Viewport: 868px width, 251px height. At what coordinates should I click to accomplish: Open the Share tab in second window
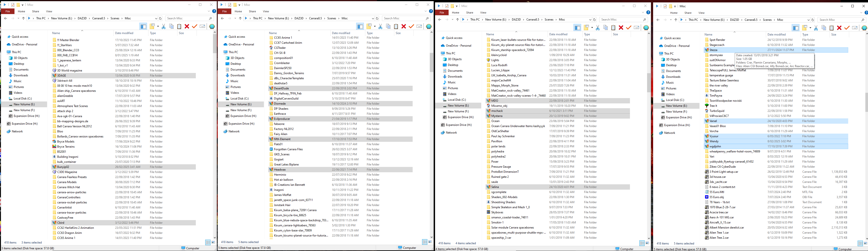(x=252, y=11)
